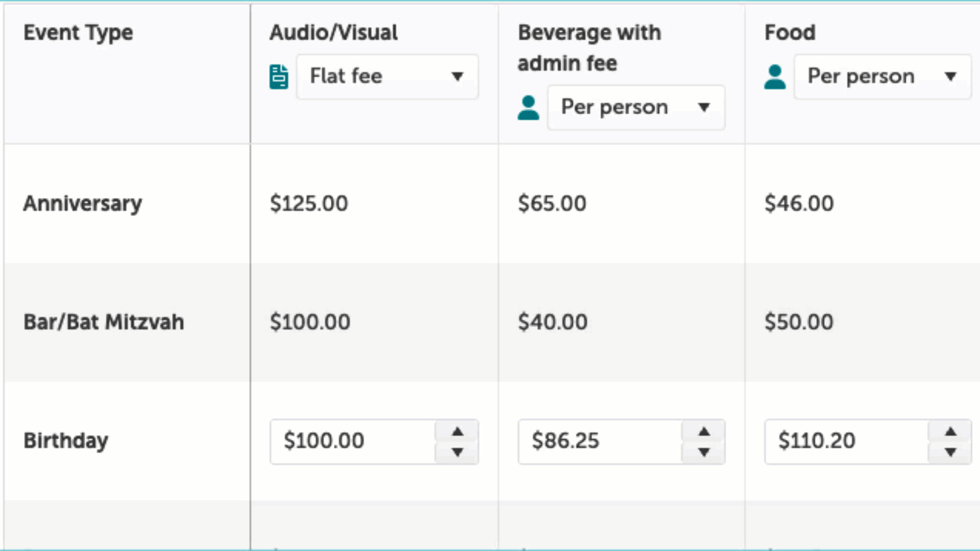Increment the Birthday Beverage price
The height and width of the screenshot is (551, 980).
point(704,431)
